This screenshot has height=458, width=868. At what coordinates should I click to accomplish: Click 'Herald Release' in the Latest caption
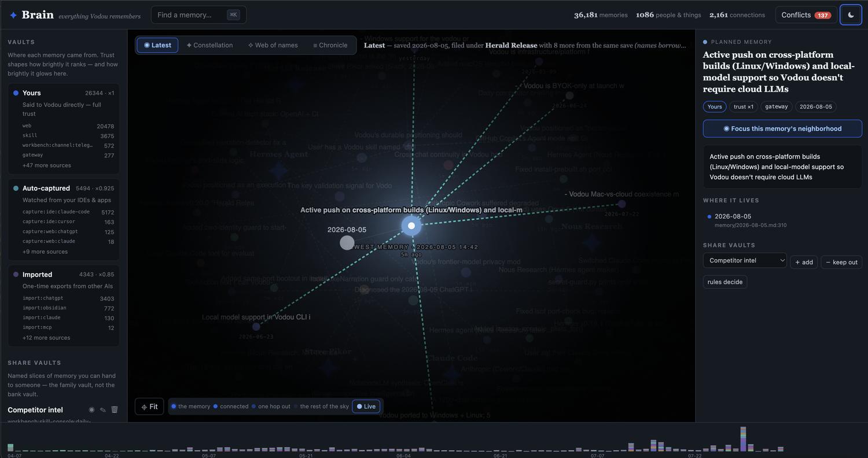coord(511,45)
